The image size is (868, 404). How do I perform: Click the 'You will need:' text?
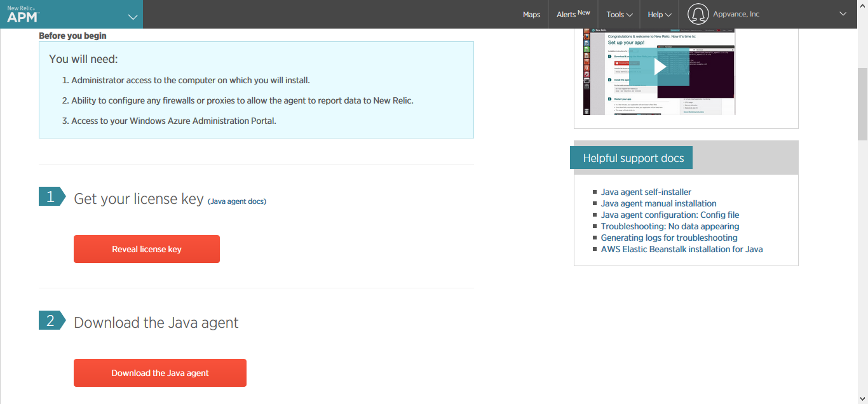point(83,59)
